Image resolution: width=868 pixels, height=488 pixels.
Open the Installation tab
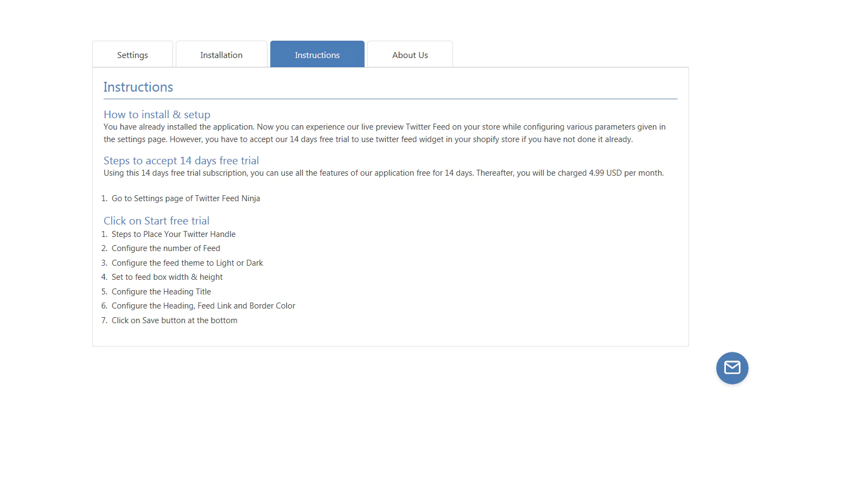[221, 55]
